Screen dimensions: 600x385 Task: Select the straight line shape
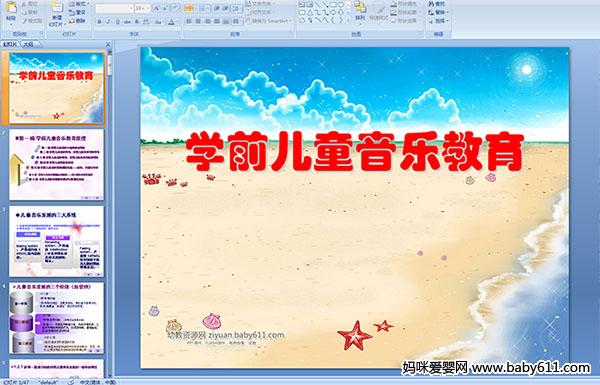coord(318,4)
